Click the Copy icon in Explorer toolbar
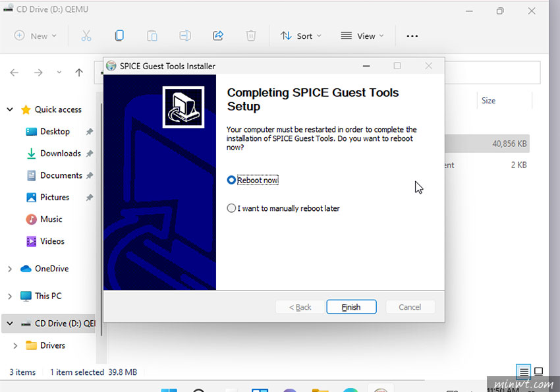 click(x=119, y=36)
